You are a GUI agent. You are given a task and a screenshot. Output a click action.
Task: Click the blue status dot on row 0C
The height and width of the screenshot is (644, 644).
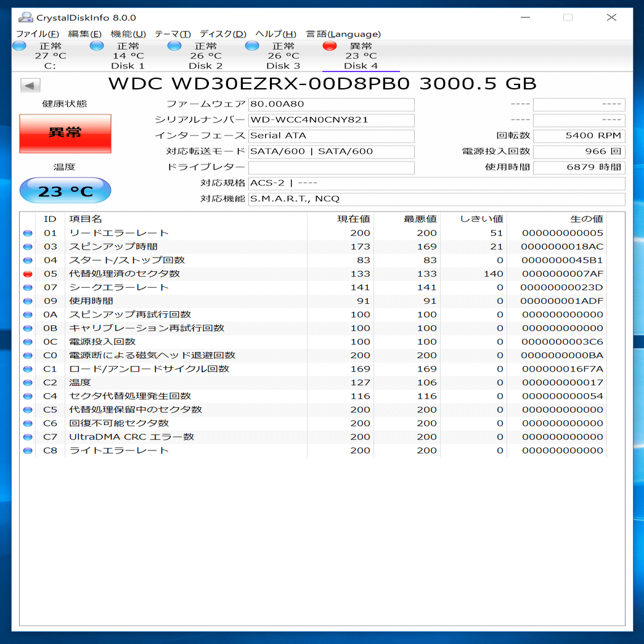[28, 341]
